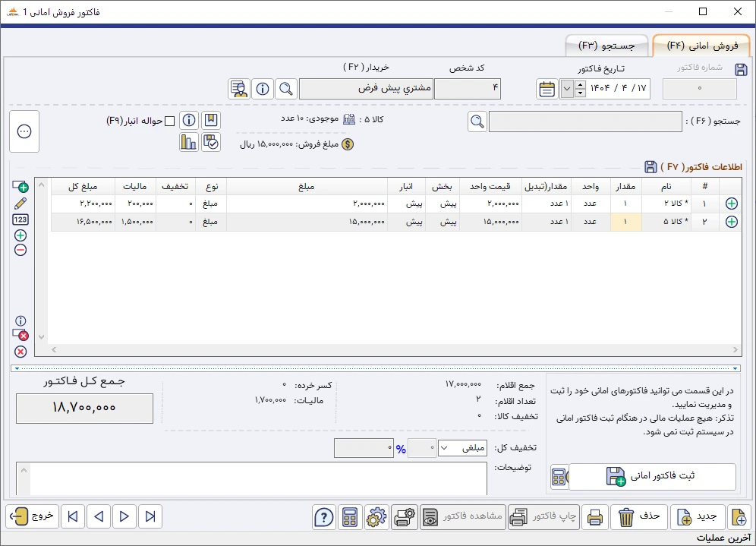Open the calculator tool
Viewport: 756px width, 546px height.
350,517
